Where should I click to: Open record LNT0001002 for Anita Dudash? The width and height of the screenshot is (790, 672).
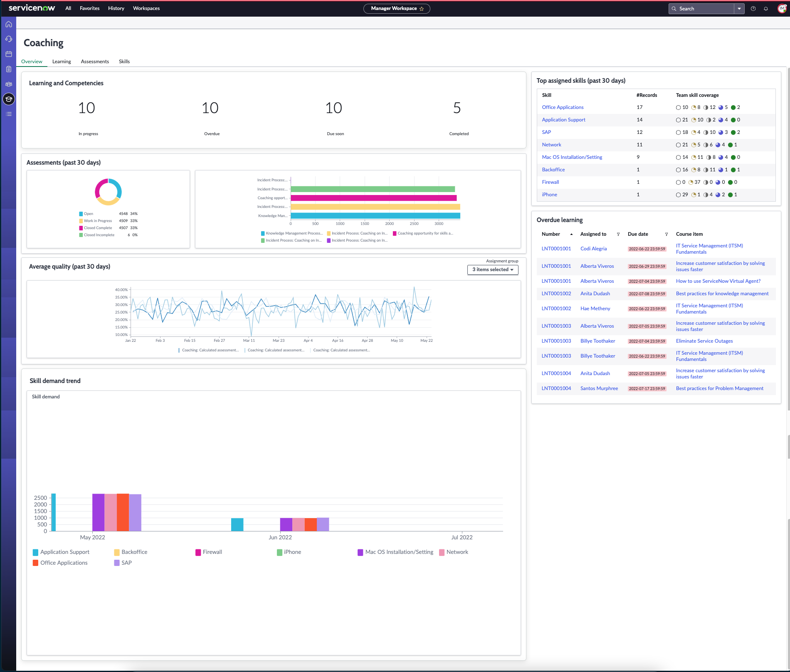(x=556, y=294)
